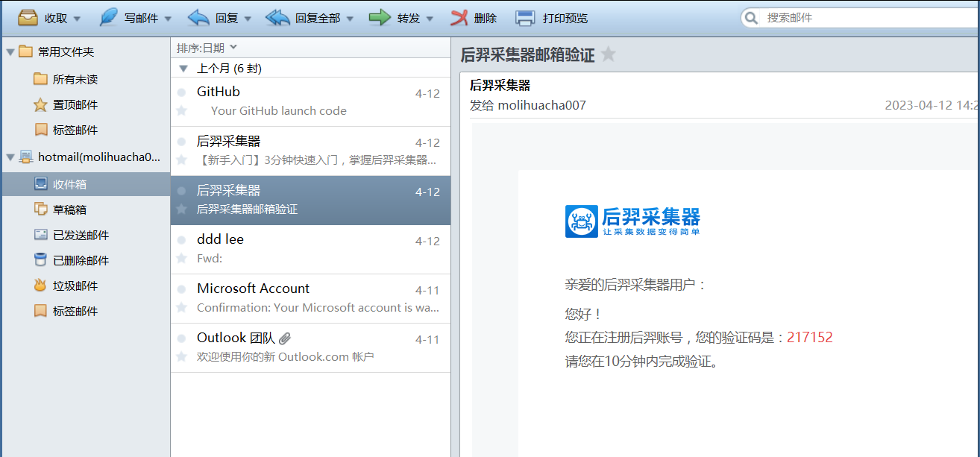Star the Outlook 团队 email
The height and width of the screenshot is (457, 980).
tap(181, 356)
